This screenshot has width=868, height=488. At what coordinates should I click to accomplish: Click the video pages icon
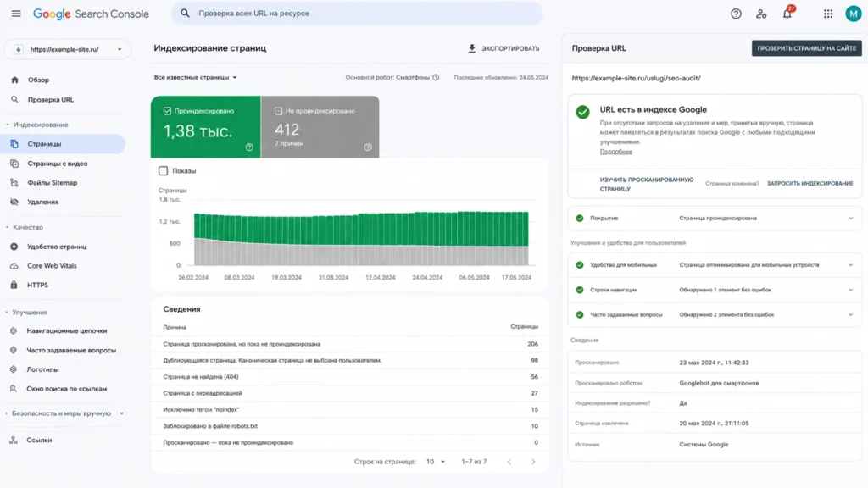14,164
